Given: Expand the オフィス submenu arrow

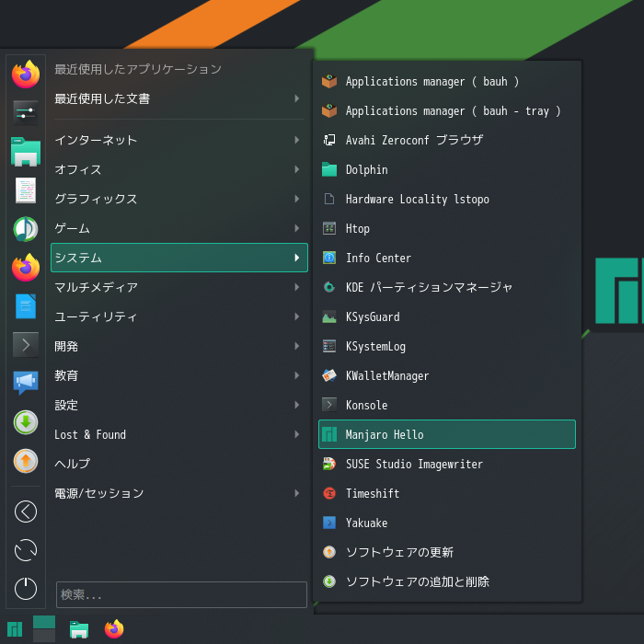Looking at the screenshot, I should [x=296, y=169].
